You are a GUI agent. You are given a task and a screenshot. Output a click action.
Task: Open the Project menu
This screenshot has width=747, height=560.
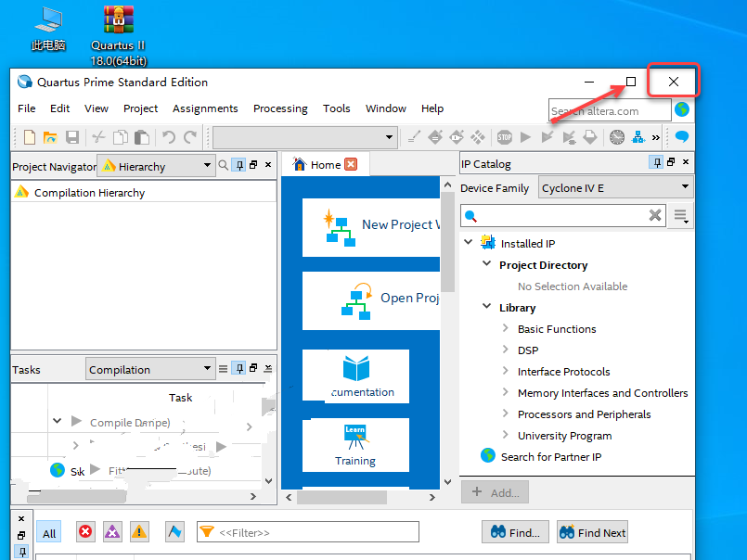(x=140, y=108)
